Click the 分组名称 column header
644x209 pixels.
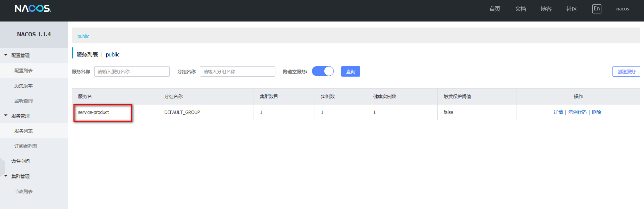coord(206,96)
